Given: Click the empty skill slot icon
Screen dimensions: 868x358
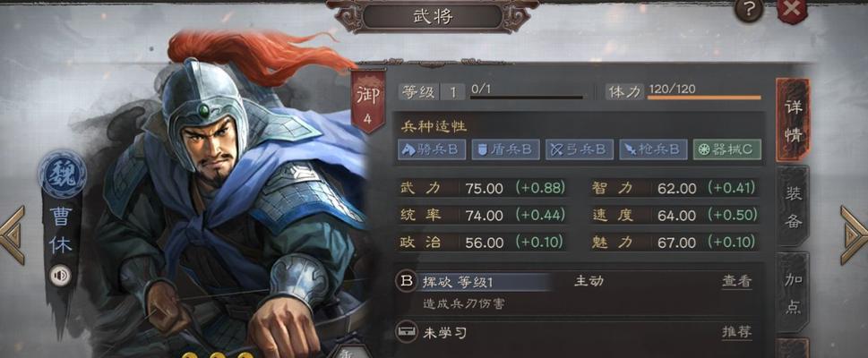Looking at the screenshot, I should (x=407, y=332).
